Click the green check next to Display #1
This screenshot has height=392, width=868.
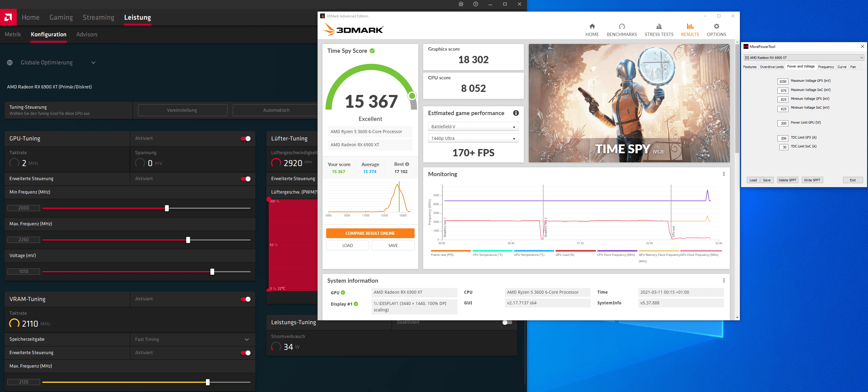pos(356,304)
